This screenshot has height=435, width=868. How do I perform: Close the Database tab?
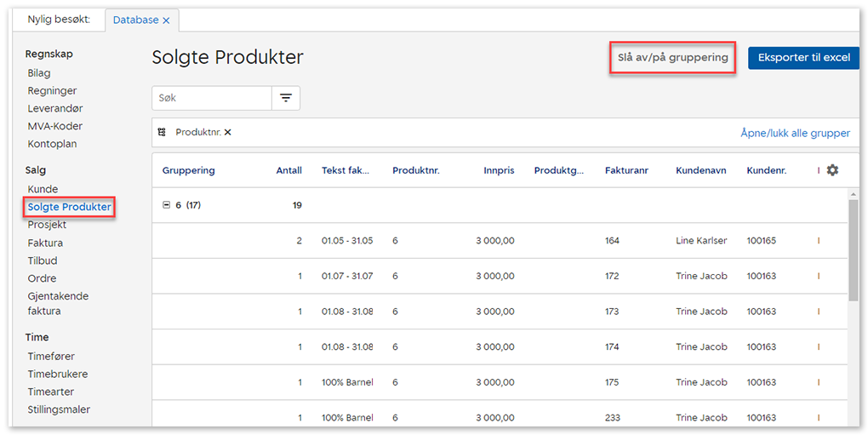click(x=166, y=20)
